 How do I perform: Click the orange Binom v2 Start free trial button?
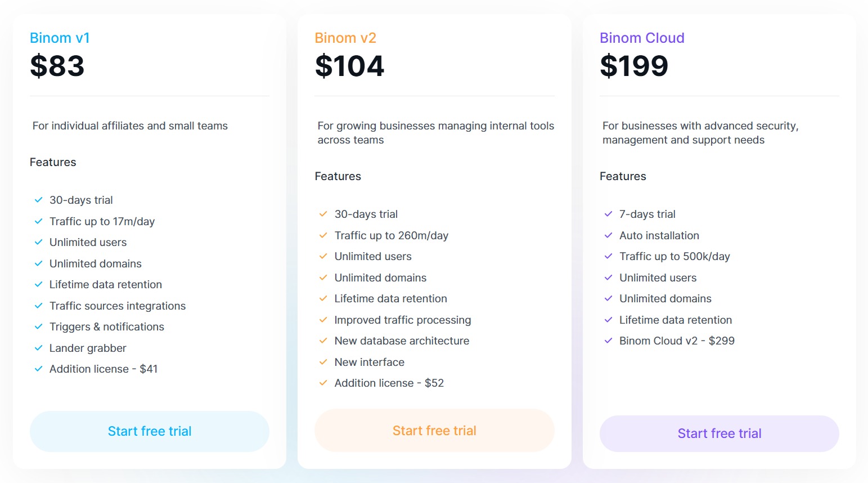[x=434, y=431]
